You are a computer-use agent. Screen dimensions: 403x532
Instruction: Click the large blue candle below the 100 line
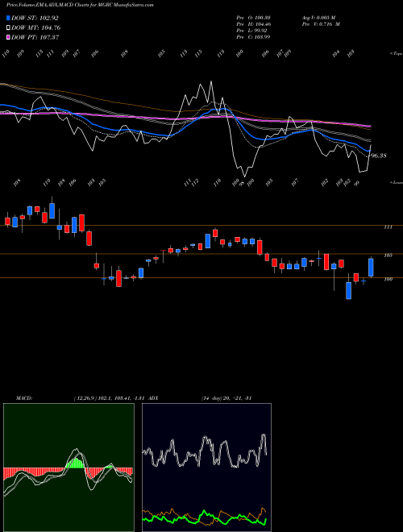pyautogui.click(x=348, y=290)
